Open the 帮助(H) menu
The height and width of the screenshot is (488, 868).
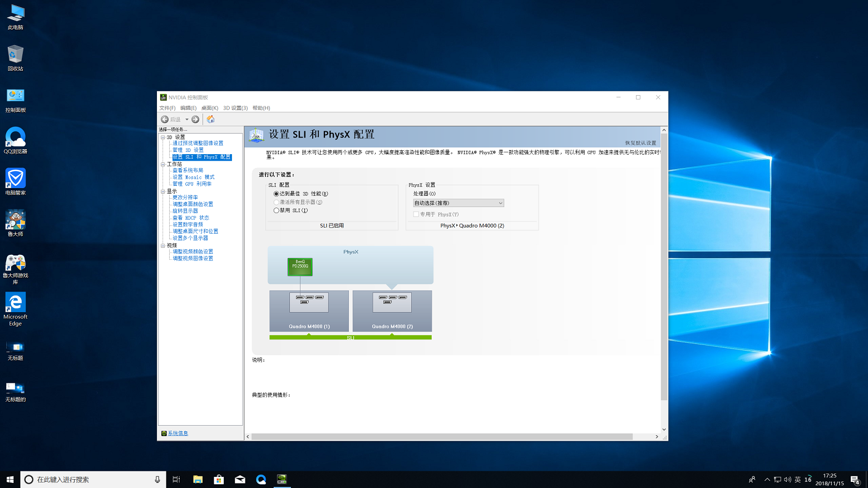tap(261, 108)
